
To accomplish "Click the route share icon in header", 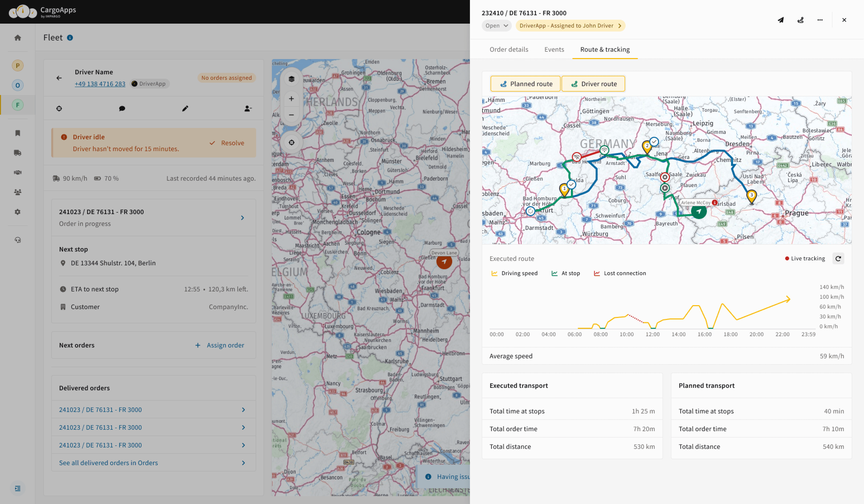I will [800, 20].
